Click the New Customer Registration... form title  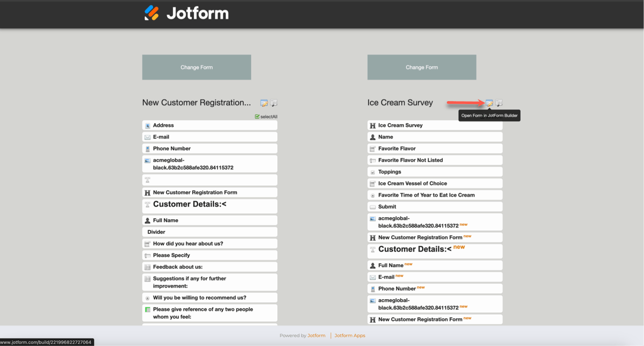196,103
